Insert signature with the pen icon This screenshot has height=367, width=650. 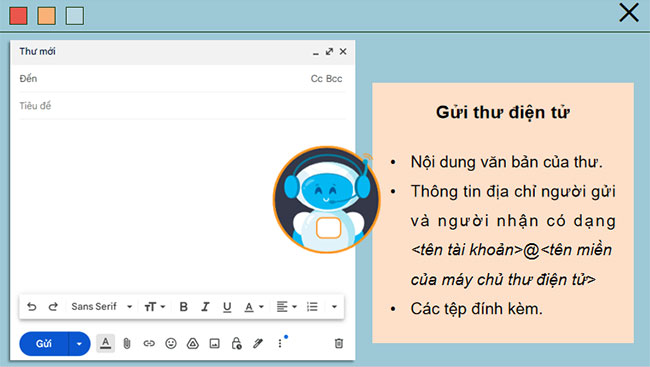coord(258,343)
